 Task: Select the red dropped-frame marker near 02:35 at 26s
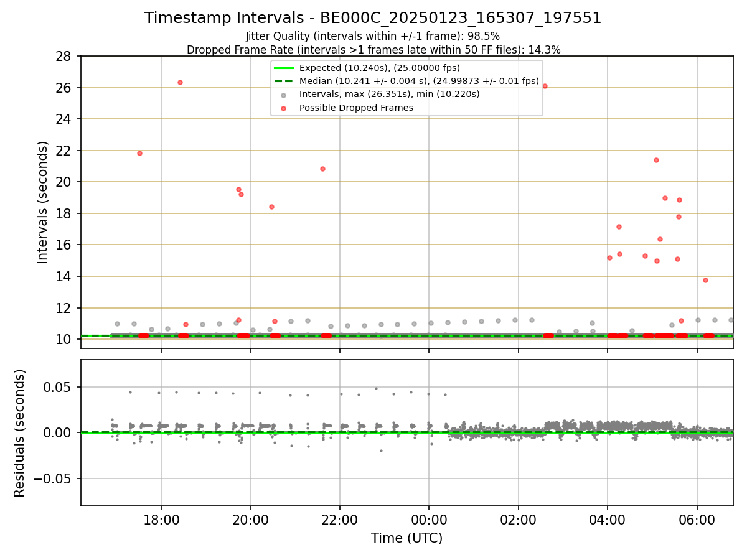545,86
